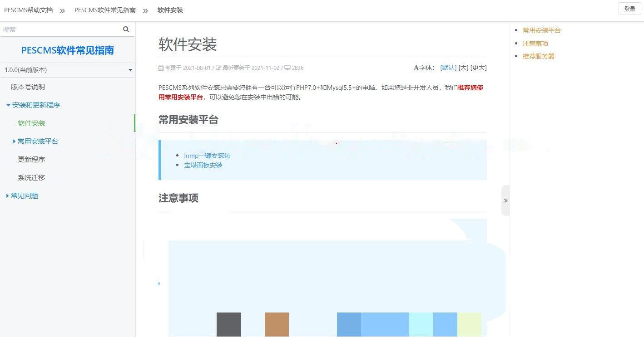This screenshot has width=644, height=337.
Task: Switch font size to 默认
Action: click(x=448, y=68)
